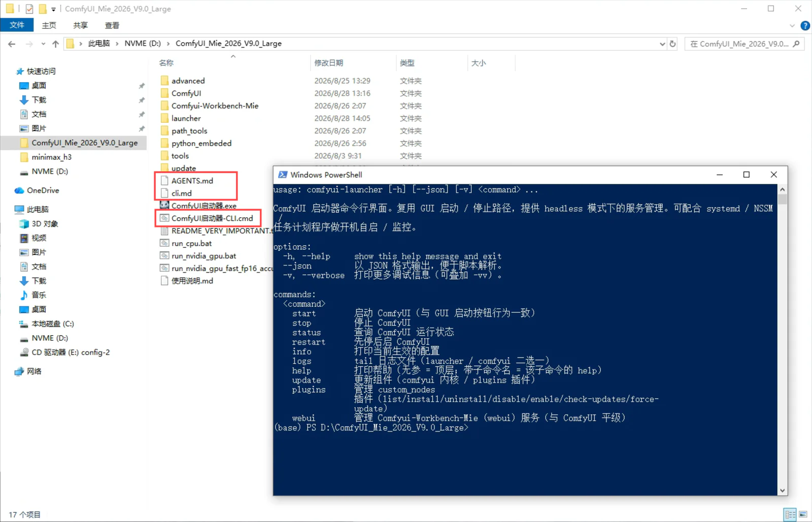Click the Up one level arrow
Image resolution: width=812 pixels, height=522 pixels.
point(55,44)
